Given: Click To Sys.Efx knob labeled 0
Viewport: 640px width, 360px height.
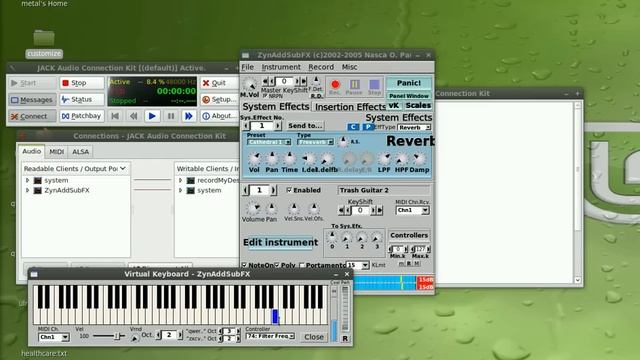Looking at the screenshot, I should pyautogui.click(x=332, y=237).
